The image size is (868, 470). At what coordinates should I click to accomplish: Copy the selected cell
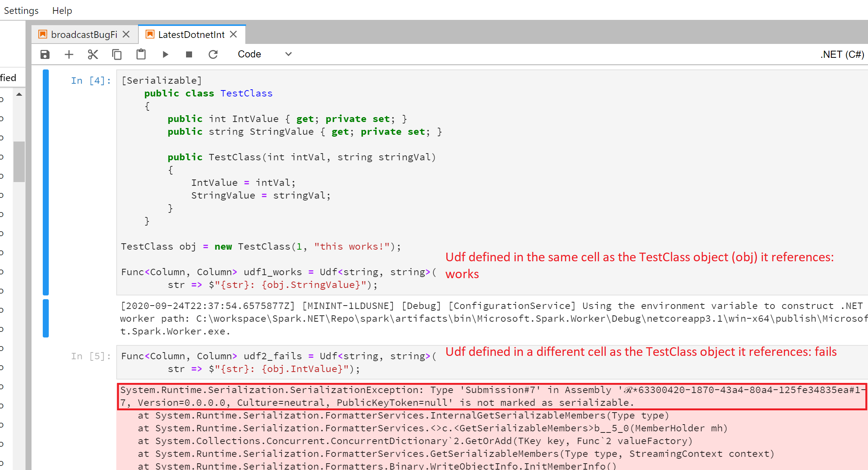pos(117,54)
